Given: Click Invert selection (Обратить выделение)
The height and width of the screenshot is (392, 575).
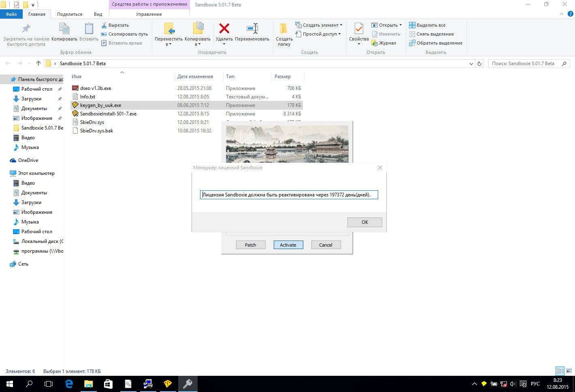Looking at the screenshot, I should pos(436,43).
